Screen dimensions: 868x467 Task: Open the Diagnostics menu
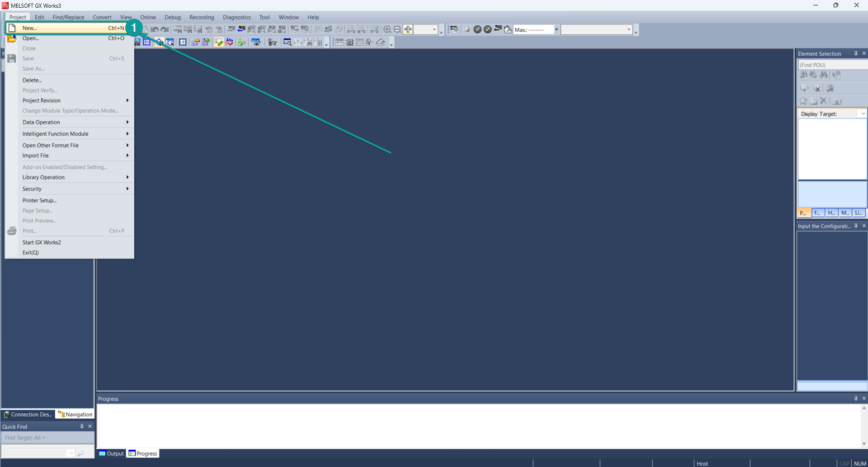click(236, 17)
